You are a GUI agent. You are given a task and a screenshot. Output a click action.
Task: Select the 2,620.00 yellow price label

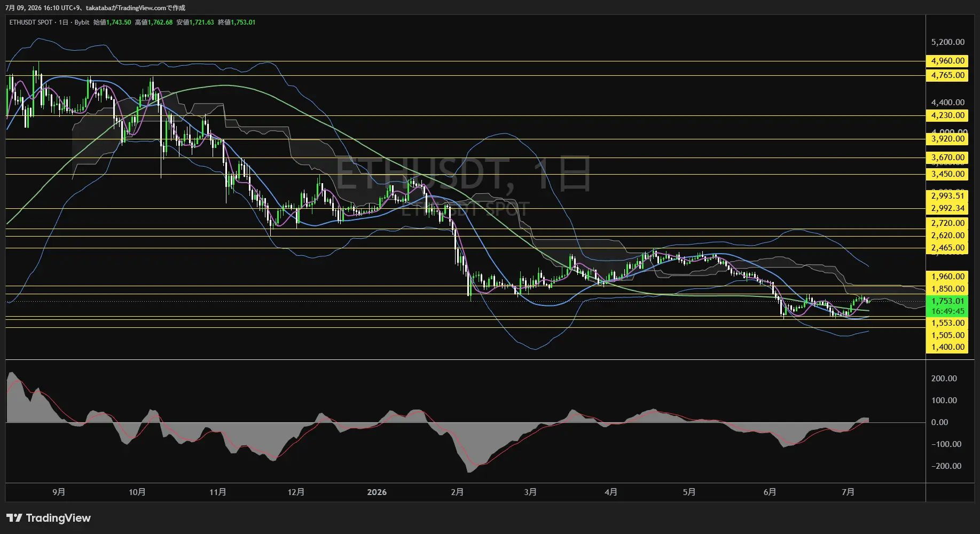coord(947,235)
